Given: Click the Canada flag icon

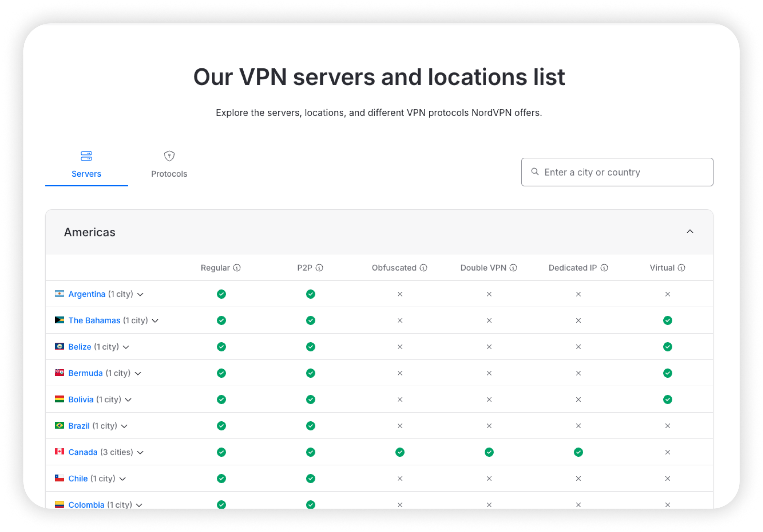Looking at the screenshot, I should [60, 452].
